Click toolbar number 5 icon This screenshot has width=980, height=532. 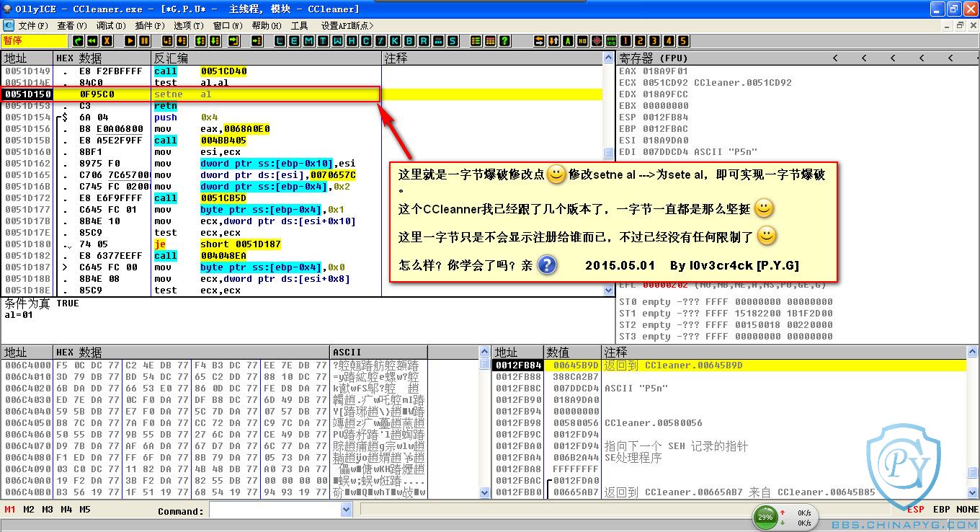(x=683, y=41)
